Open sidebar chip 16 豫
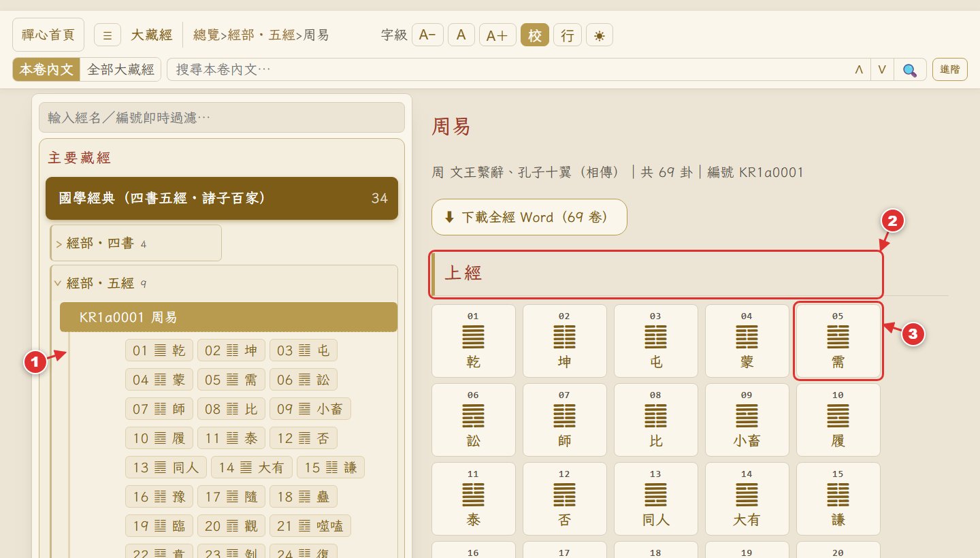Viewport: 980px width, 558px height. click(x=159, y=497)
